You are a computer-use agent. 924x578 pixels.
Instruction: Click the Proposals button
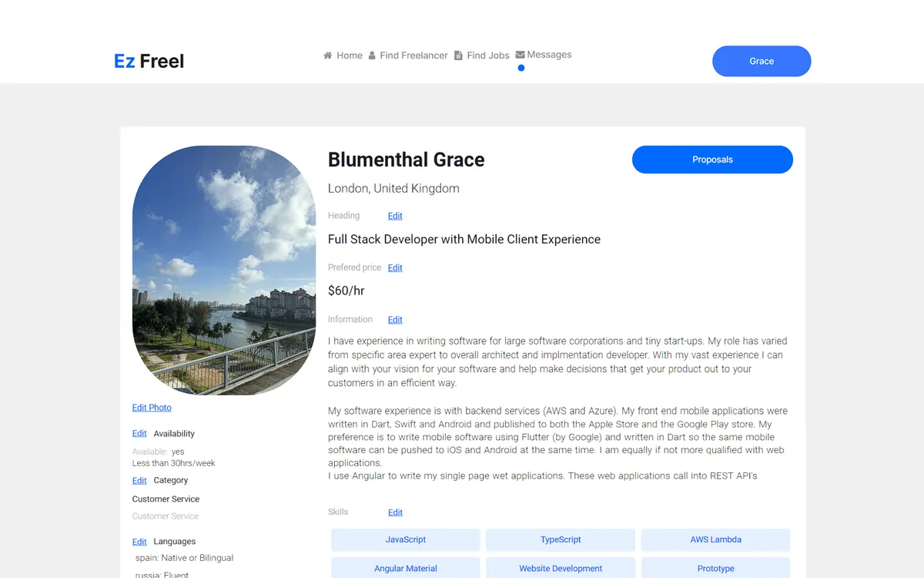712,160
